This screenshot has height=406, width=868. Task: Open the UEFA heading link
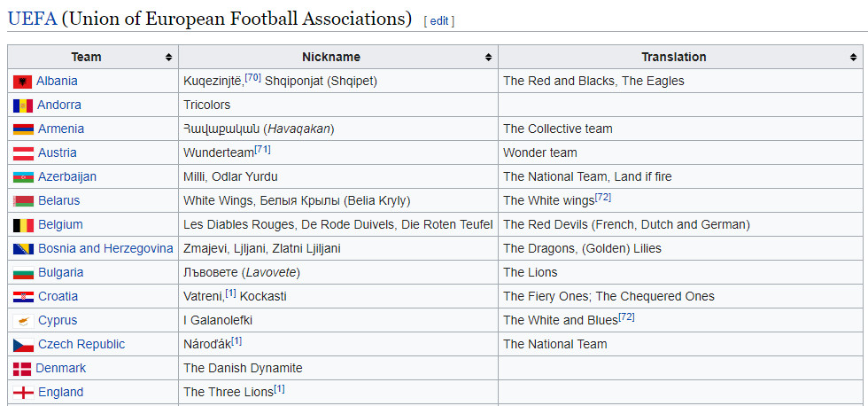32,18
